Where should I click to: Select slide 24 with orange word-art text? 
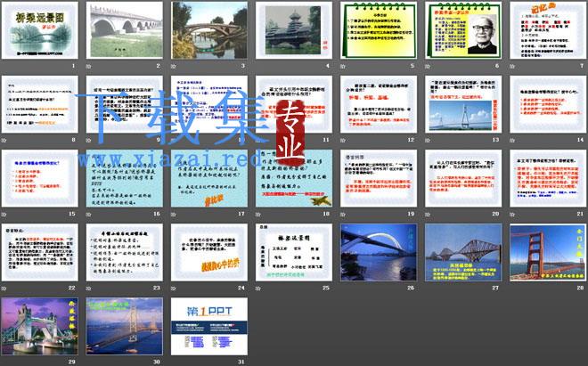(x=209, y=252)
